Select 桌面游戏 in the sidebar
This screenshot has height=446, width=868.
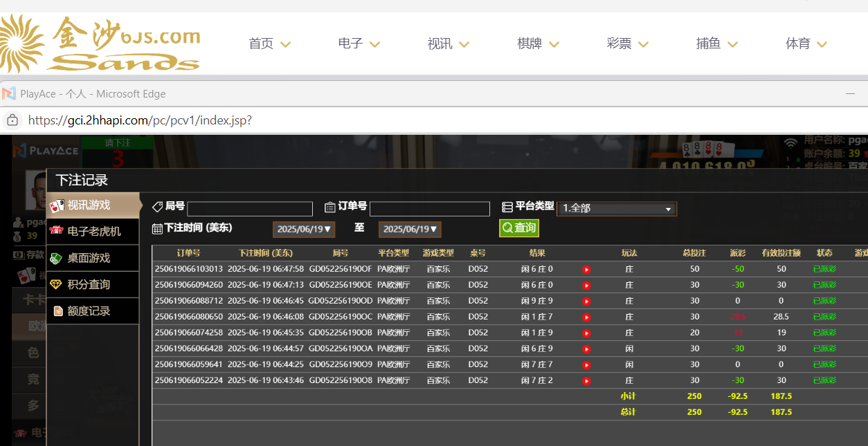tap(93, 258)
